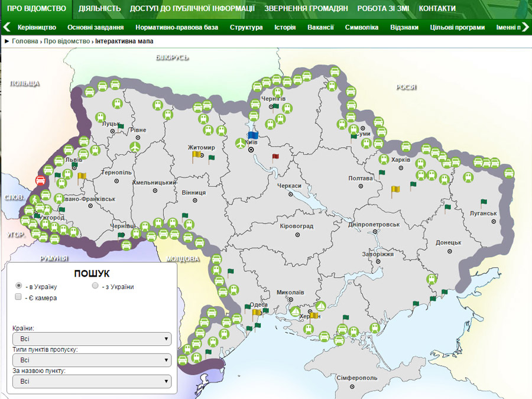Click the yellow flag at Одеса
532x399 pixels.
pyautogui.click(x=256, y=314)
